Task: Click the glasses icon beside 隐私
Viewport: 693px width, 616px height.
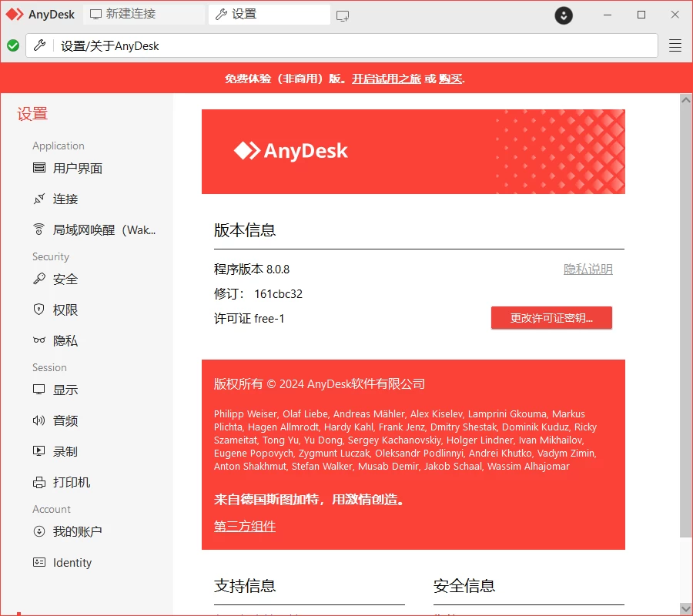Action: coord(39,340)
